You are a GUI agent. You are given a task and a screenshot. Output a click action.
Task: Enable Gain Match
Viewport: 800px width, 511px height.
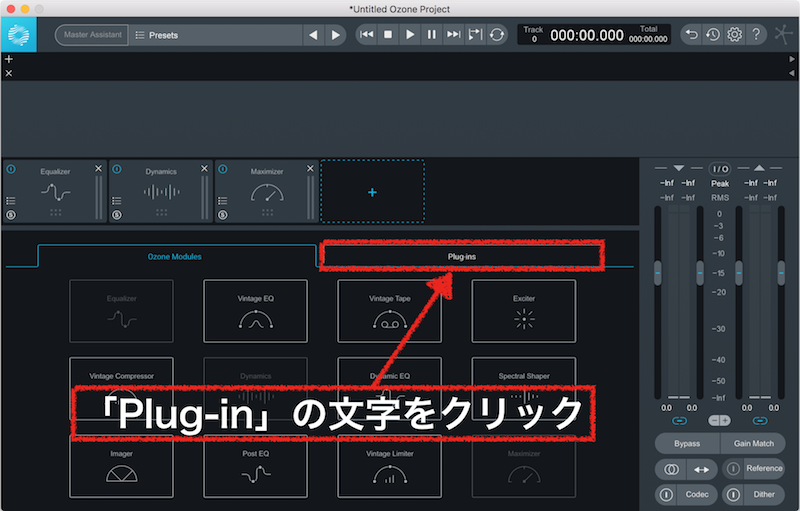point(753,444)
